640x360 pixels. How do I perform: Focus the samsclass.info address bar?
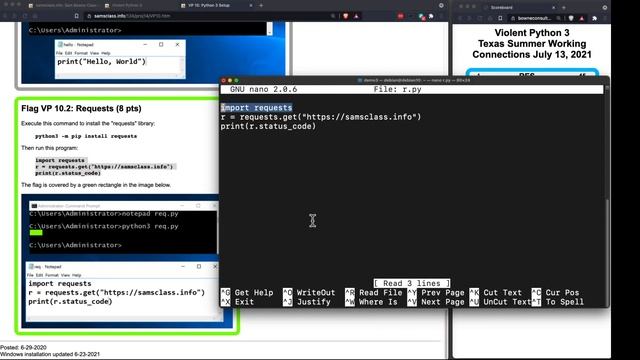click(208, 16)
